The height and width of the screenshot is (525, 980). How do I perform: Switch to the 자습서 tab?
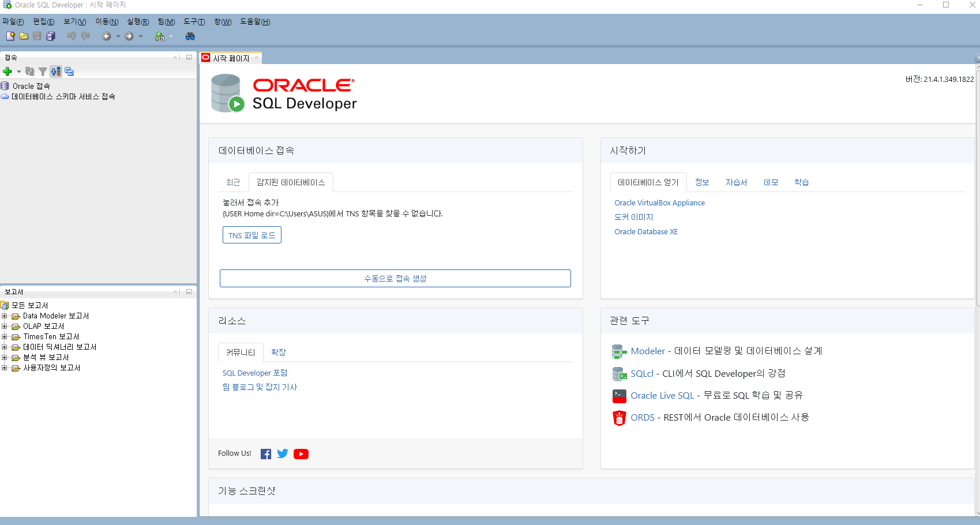(x=736, y=182)
